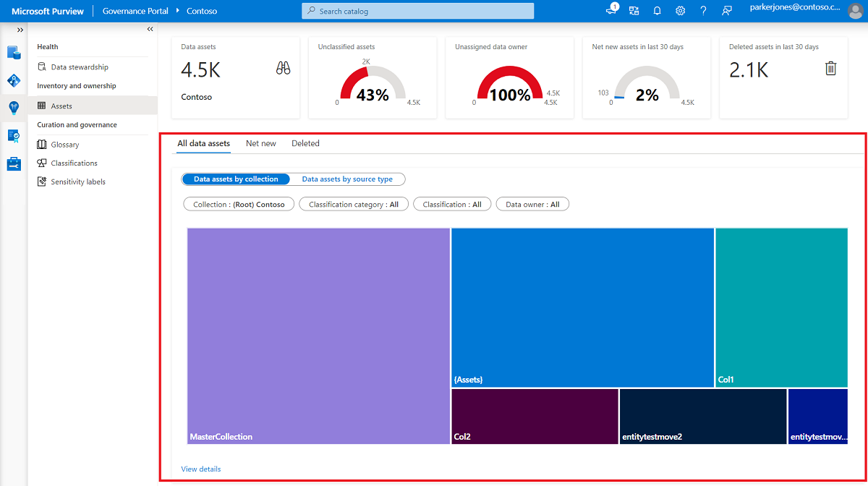This screenshot has width=868, height=486.
Task: Switch to the Deleted tab
Action: [305, 143]
